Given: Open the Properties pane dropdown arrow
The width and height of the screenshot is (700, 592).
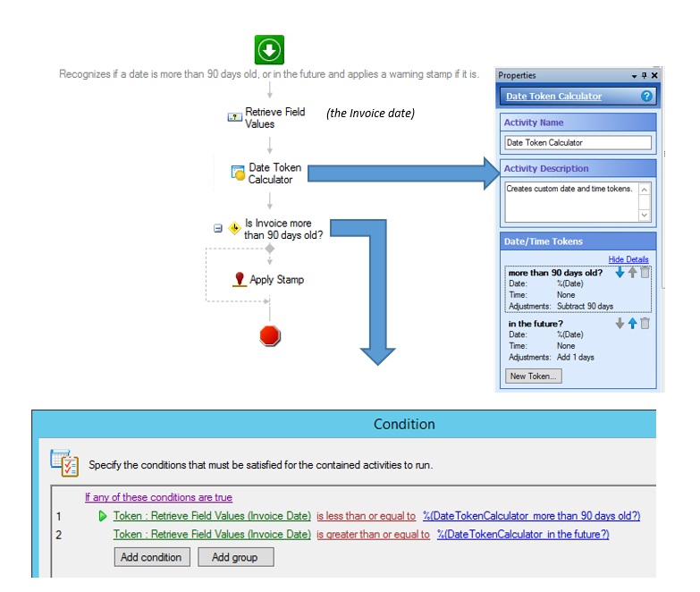Looking at the screenshot, I should [634, 76].
